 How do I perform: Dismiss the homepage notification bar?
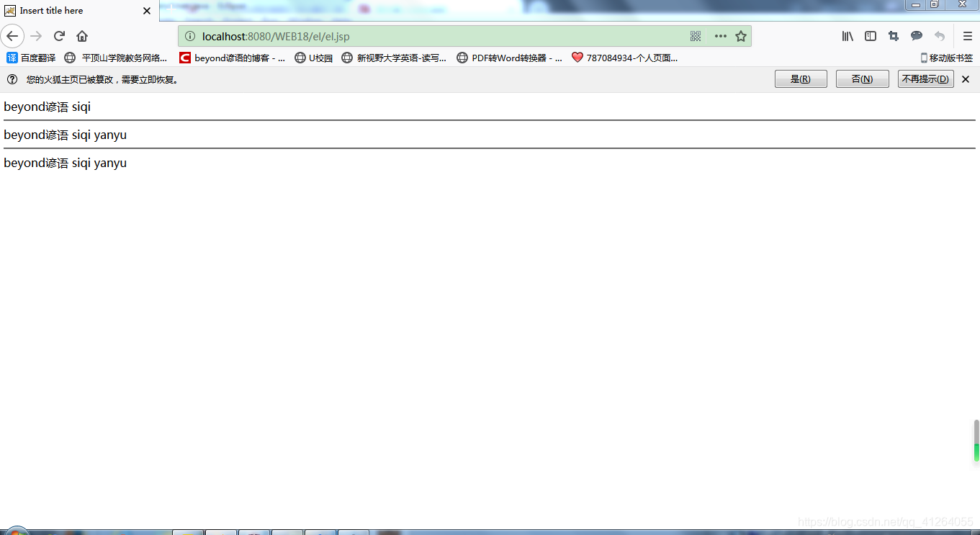pos(966,79)
